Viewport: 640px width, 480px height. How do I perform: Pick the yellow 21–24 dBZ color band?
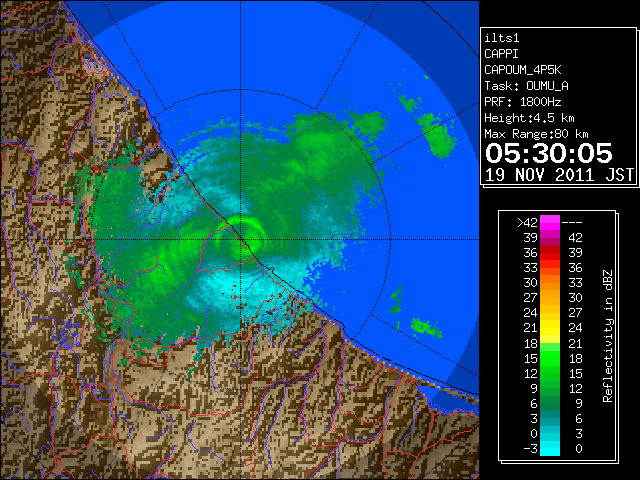[550, 328]
